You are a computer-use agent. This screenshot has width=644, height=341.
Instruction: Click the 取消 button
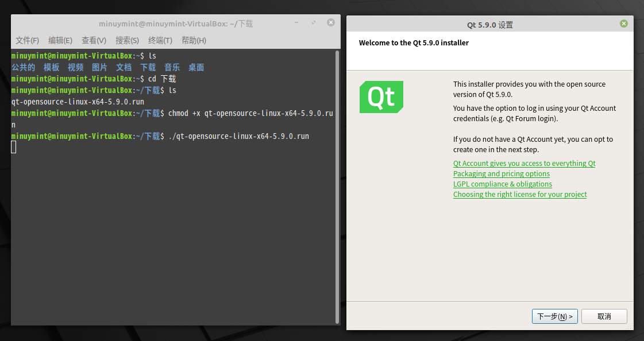point(604,316)
